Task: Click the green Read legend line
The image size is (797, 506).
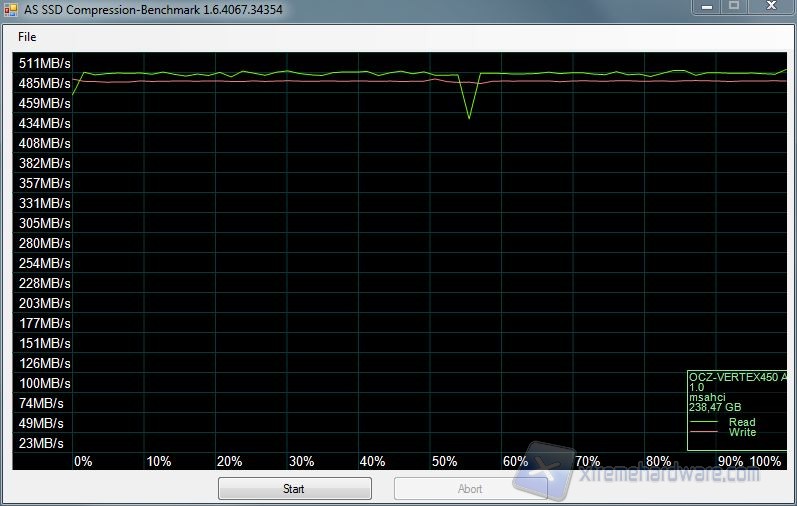Action: 705,422
